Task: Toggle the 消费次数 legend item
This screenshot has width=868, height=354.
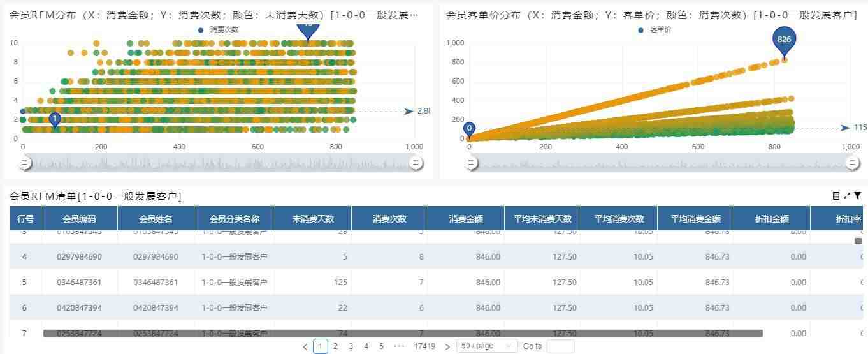Action: [x=218, y=29]
